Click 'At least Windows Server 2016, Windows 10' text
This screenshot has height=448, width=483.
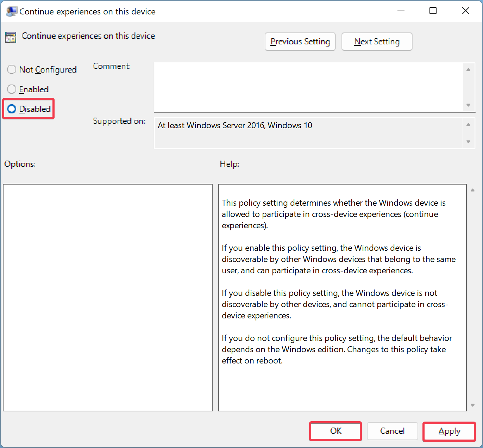point(235,126)
